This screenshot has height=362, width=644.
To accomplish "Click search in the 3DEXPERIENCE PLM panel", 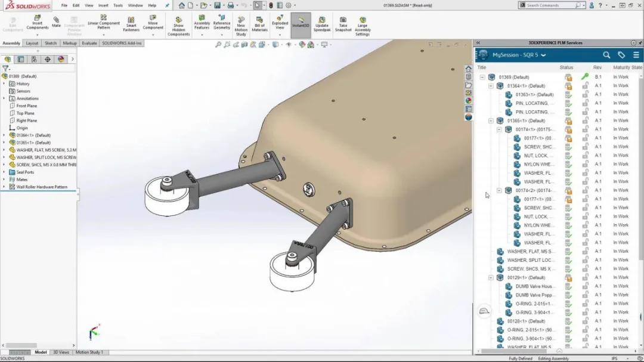I will click(x=606, y=54).
